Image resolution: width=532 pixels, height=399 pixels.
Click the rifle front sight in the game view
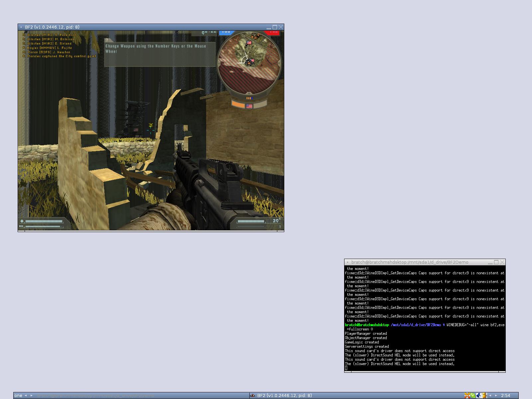coord(179,148)
